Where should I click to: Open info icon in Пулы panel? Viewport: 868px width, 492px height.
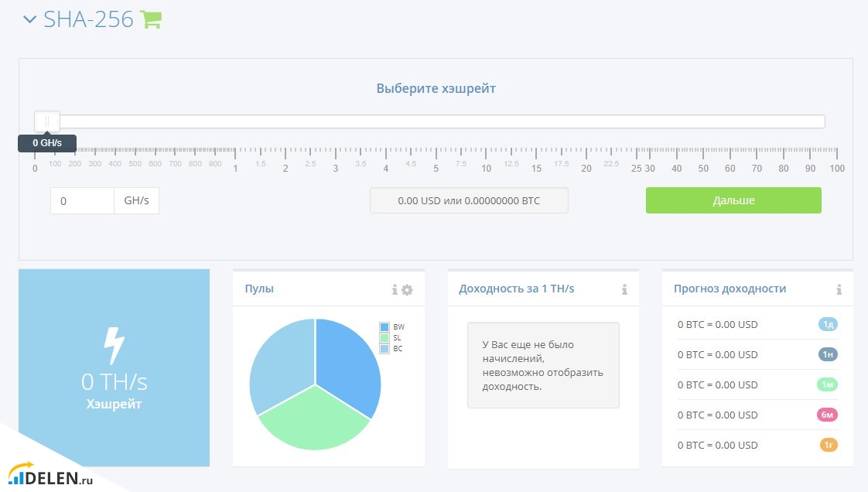coord(395,289)
